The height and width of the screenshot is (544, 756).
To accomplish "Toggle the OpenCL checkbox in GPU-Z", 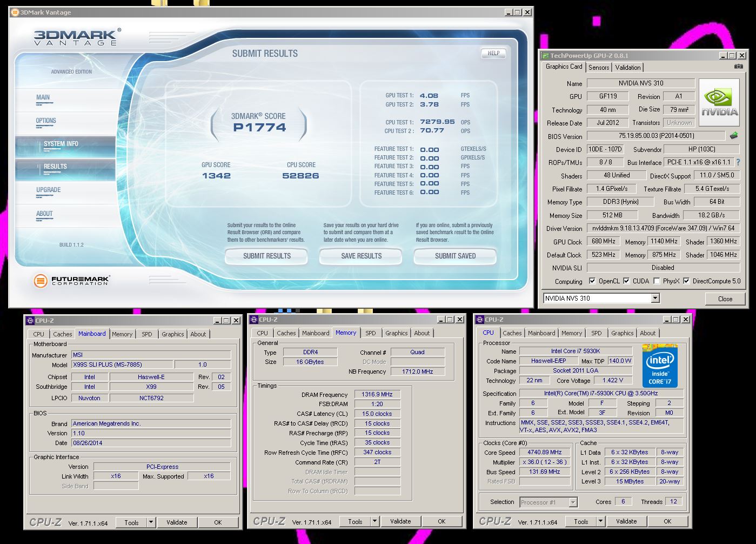I will click(x=592, y=281).
